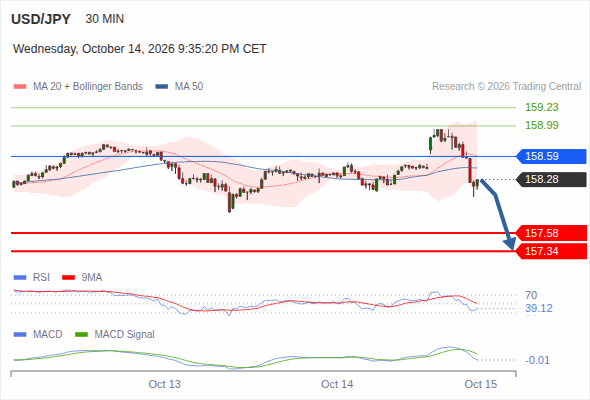Click the pink MA 20 + Bollinger Bands swatch

[20, 87]
